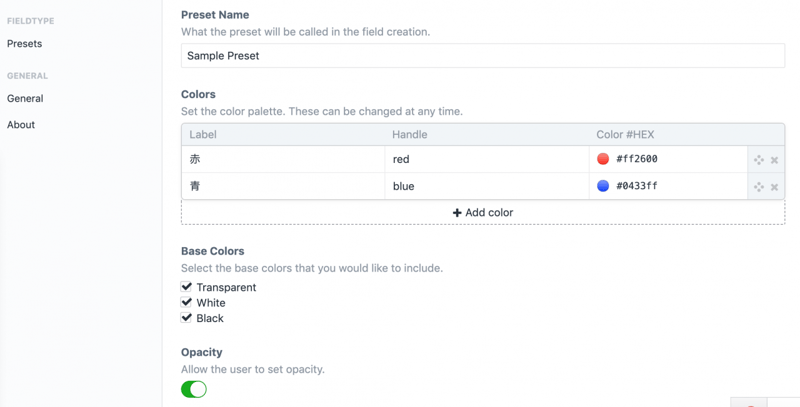Turn off the Opacity switch
The height and width of the screenshot is (407, 800).
(194, 389)
